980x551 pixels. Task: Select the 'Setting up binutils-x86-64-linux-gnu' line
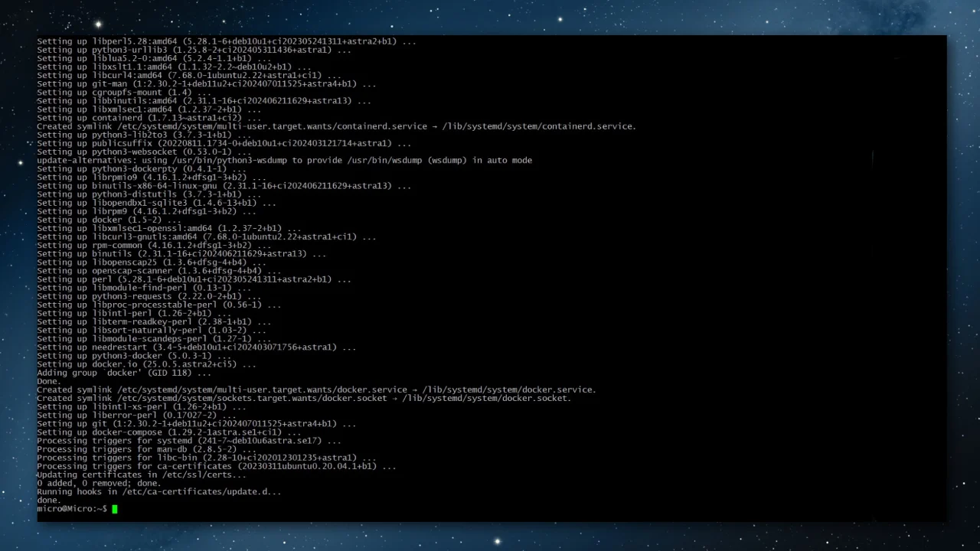(x=224, y=185)
